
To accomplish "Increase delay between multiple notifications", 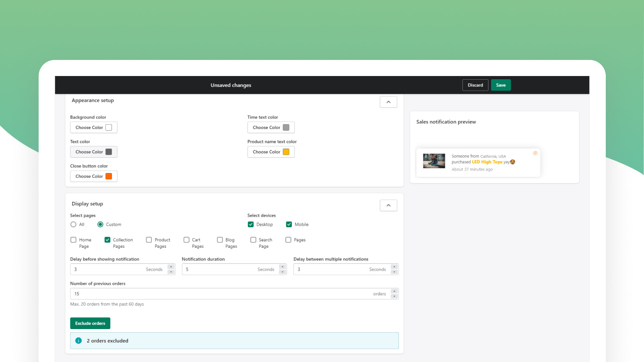I will [x=394, y=267].
